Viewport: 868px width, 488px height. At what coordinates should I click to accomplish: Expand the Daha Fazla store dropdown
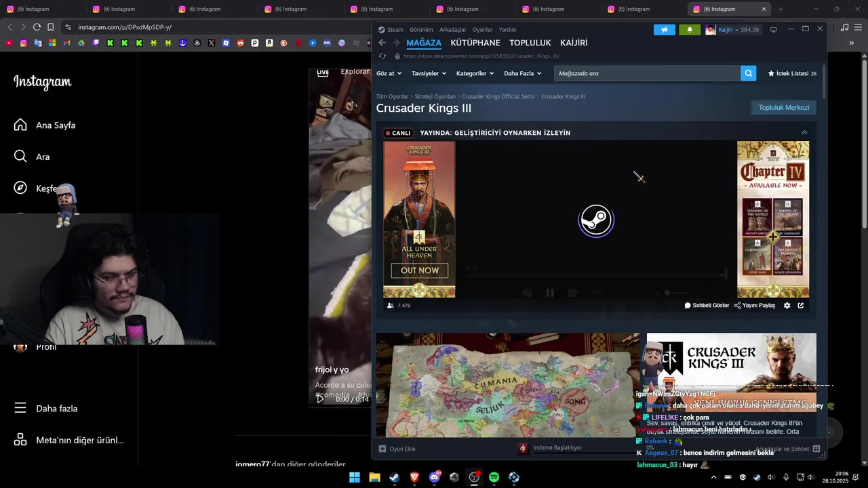tap(522, 73)
